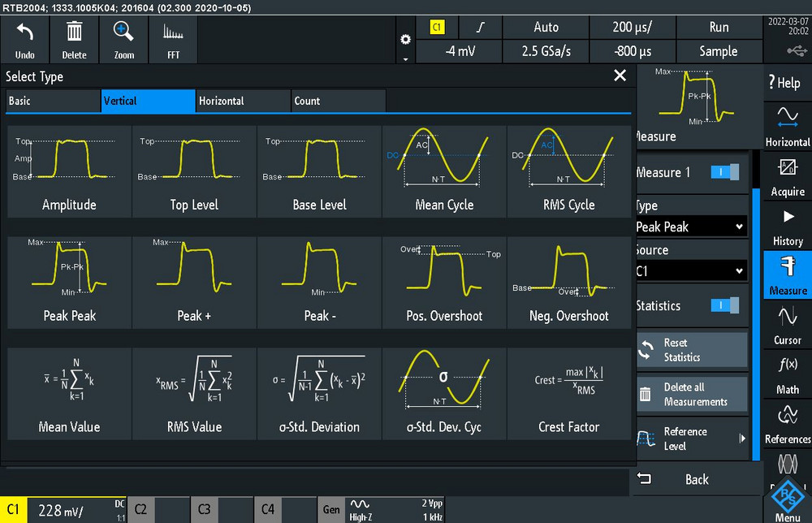812x523 pixels.
Task: Click the 200 µs/ time base value
Action: click(633, 28)
